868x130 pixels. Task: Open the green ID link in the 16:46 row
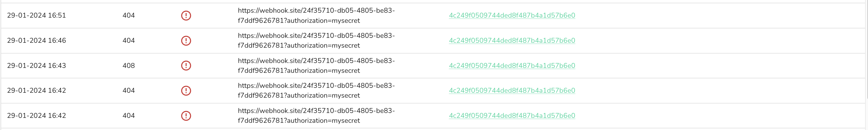[x=512, y=41]
